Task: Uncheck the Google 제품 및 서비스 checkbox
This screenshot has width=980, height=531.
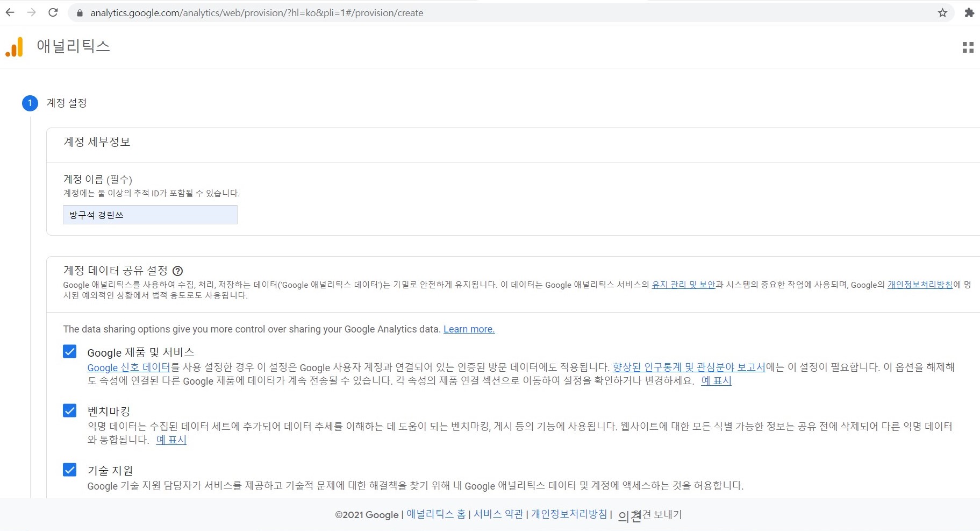Action: coord(70,352)
